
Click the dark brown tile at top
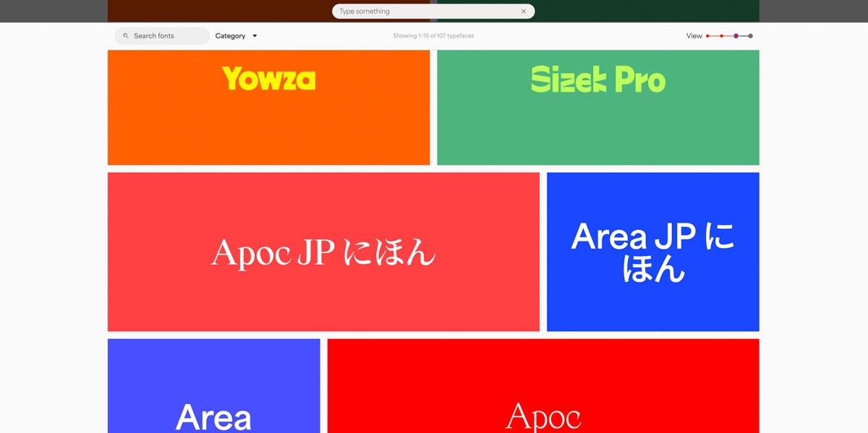click(x=217, y=11)
